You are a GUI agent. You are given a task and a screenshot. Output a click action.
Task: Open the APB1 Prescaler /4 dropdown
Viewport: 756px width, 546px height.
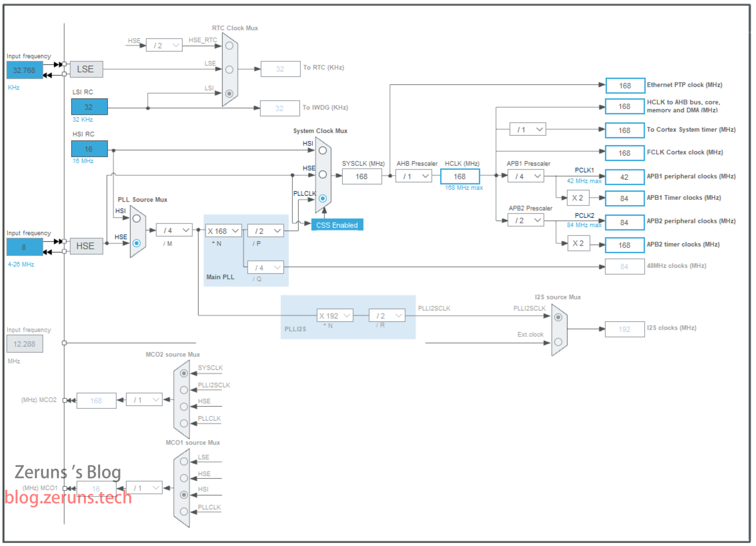click(526, 176)
